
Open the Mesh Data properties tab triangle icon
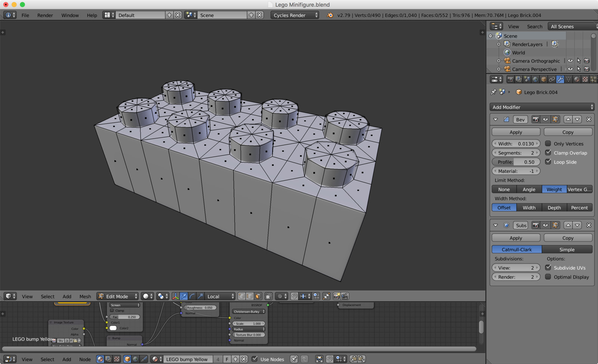click(568, 79)
